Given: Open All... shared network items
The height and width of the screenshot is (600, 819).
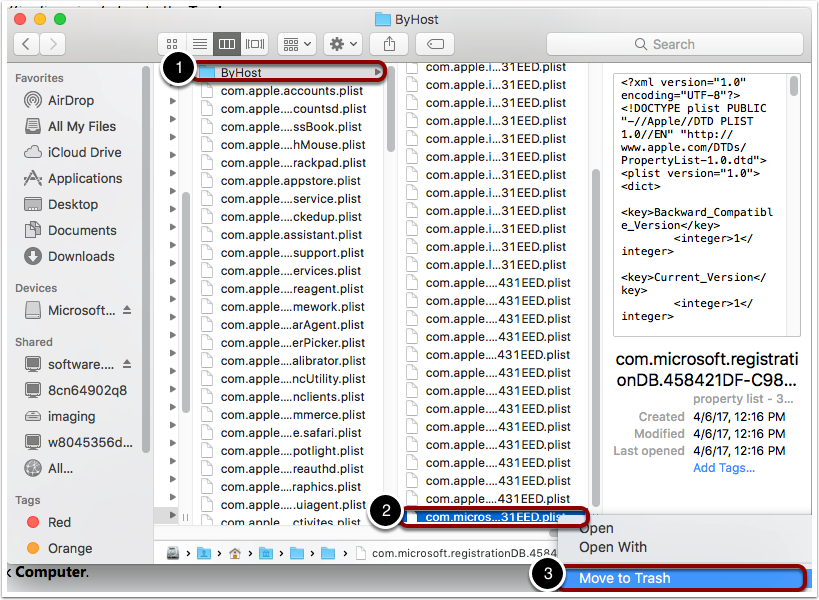Looking at the screenshot, I should pyautogui.click(x=60, y=468).
